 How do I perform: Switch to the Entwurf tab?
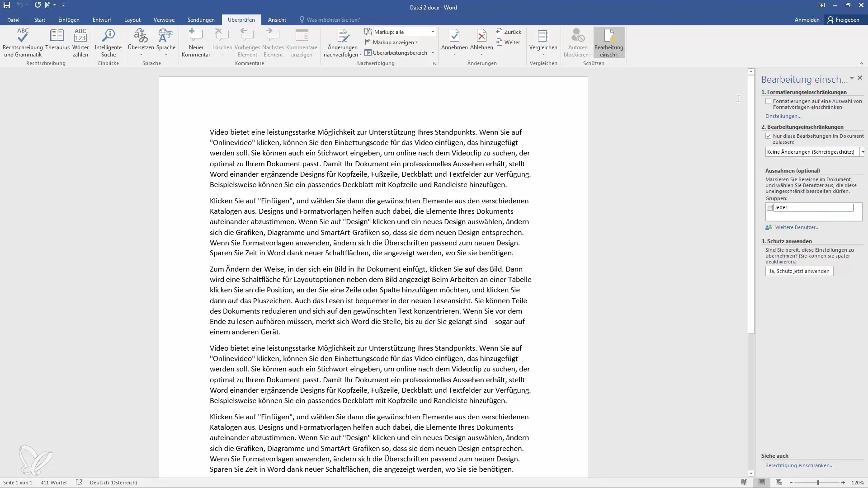[x=102, y=20]
